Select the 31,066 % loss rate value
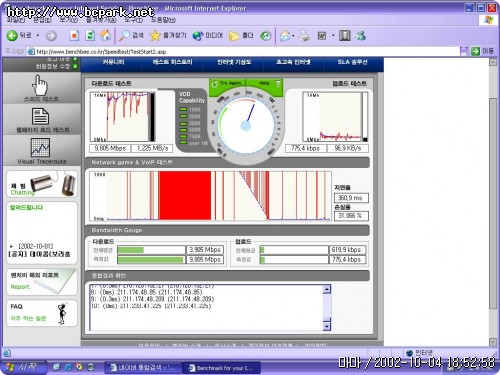500x375 pixels. [x=351, y=216]
